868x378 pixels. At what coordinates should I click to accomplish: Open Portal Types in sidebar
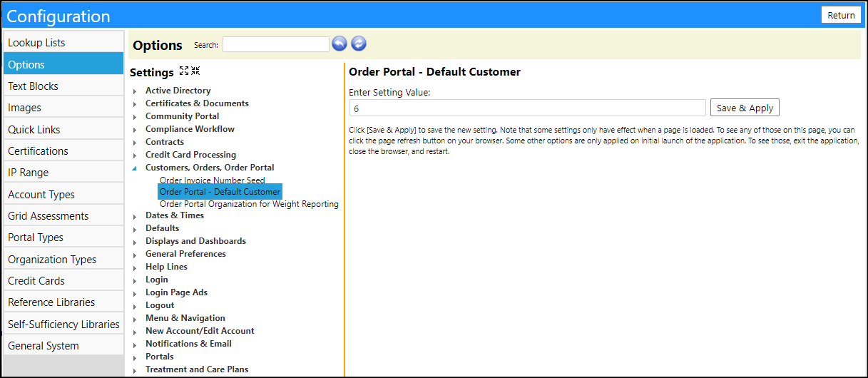tap(63, 237)
